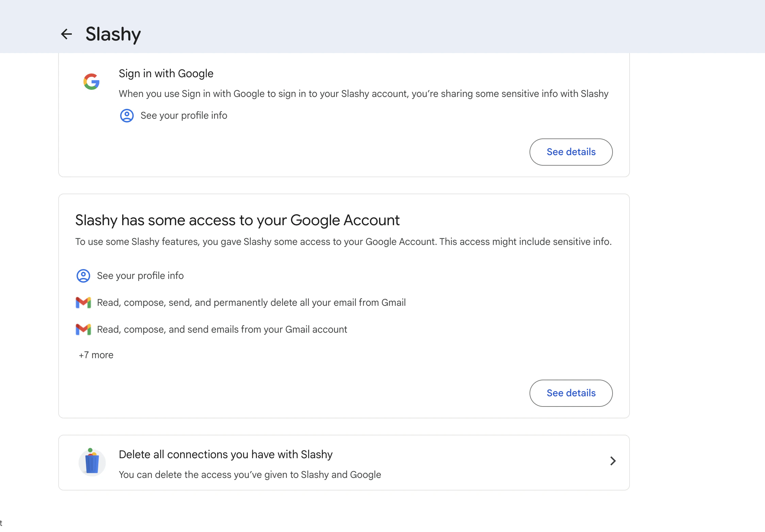Click the Google G logo

click(x=92, y=82)
